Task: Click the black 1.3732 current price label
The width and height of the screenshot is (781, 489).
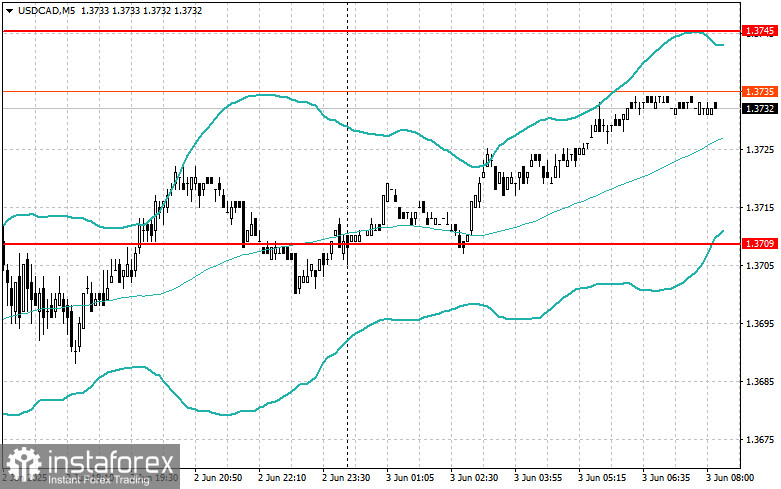Action: (x=760, y=109)
